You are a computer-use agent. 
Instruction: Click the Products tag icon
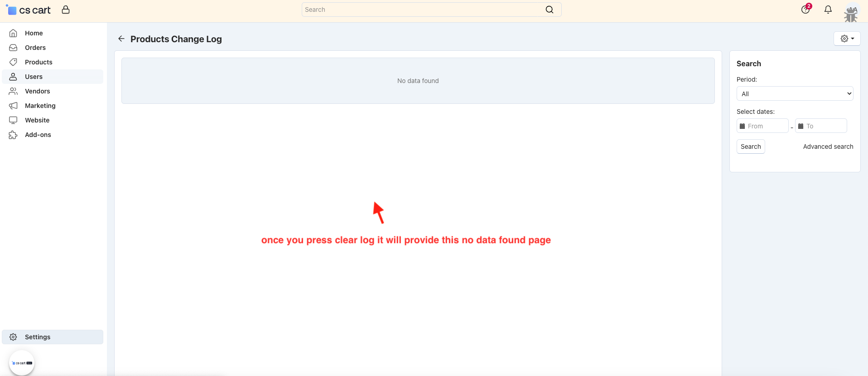coord(13,62)
